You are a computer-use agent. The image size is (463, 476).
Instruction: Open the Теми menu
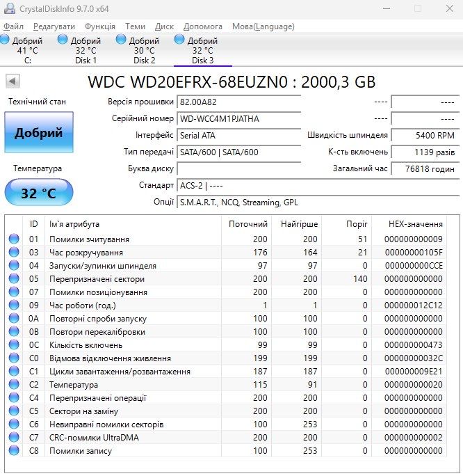point(136,26)
